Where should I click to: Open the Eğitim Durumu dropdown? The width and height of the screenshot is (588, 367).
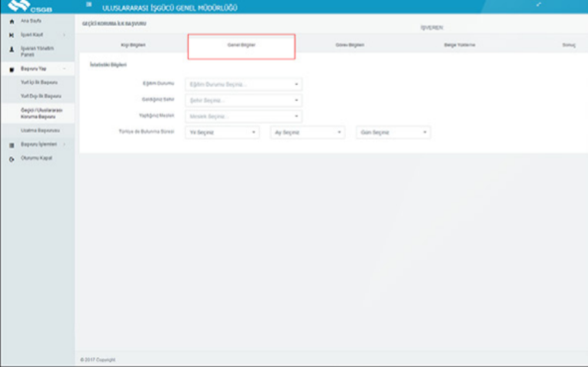(244, 85)
